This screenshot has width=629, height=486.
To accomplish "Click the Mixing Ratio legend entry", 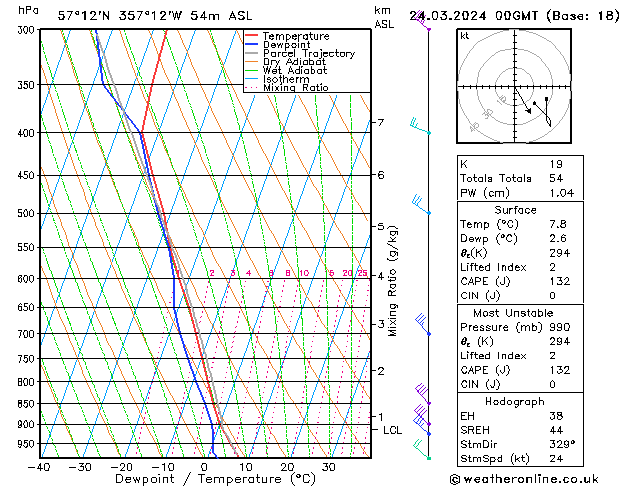I will pos(296,88).
